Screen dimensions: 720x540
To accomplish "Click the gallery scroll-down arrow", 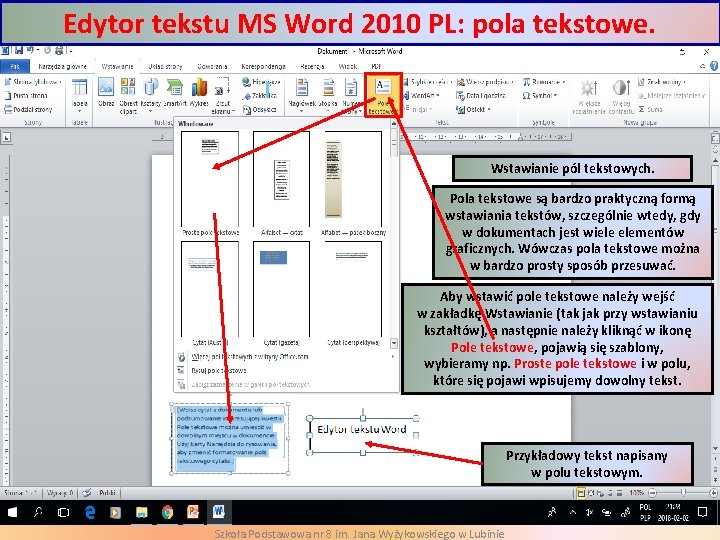I will tap(394, 343).
